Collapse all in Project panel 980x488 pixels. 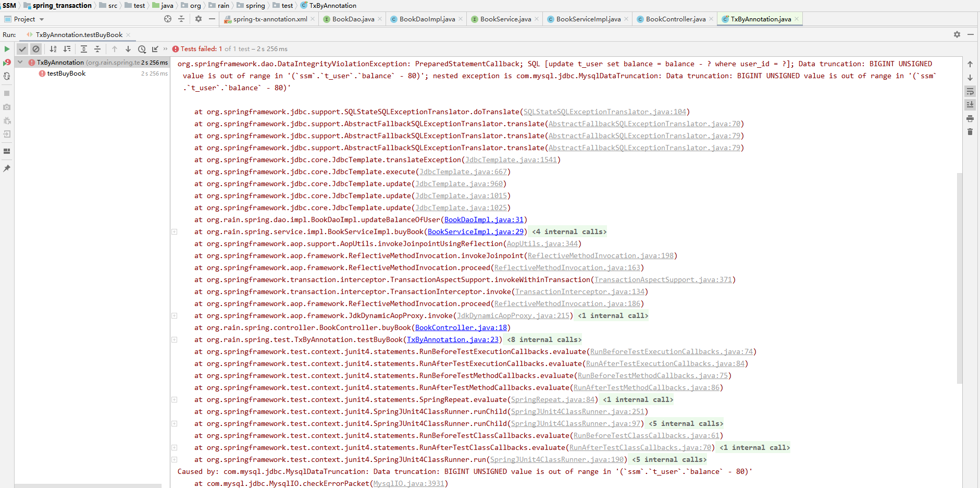click(x=181, y=19)
